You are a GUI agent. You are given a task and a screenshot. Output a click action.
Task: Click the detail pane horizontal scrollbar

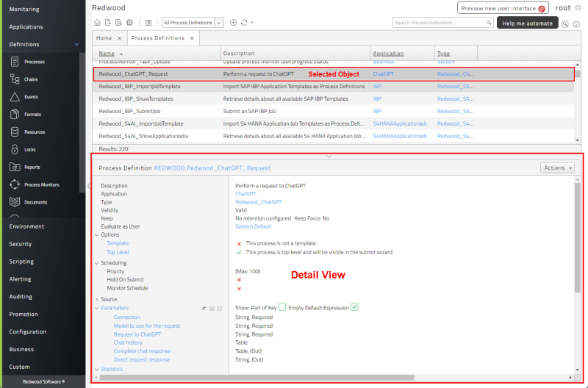click(257, 377)
